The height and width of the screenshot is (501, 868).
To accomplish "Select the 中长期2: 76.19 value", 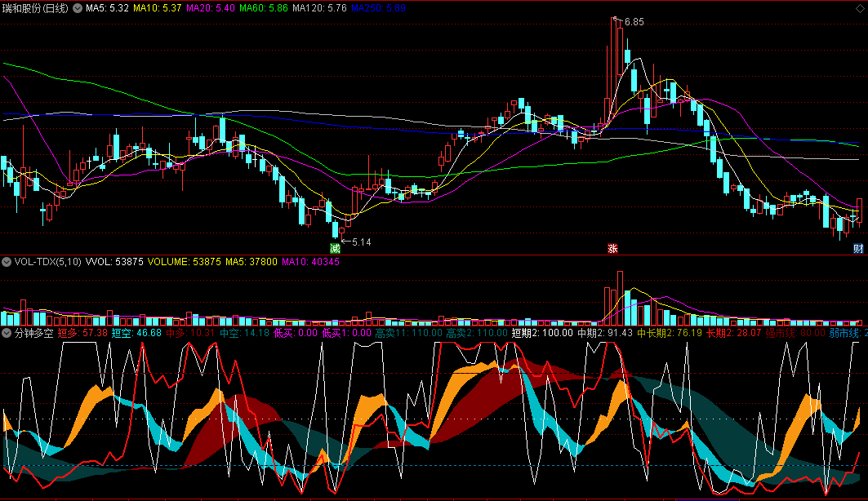I will 670,333.
